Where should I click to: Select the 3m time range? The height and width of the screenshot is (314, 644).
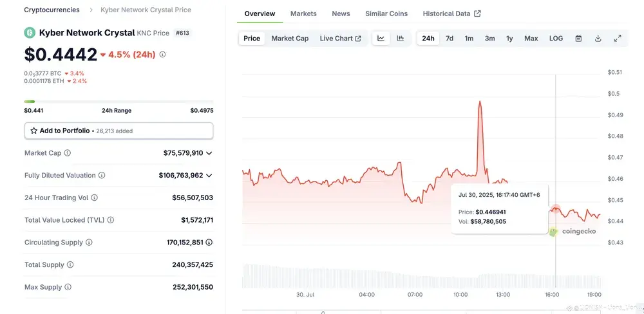pos(489,38)
